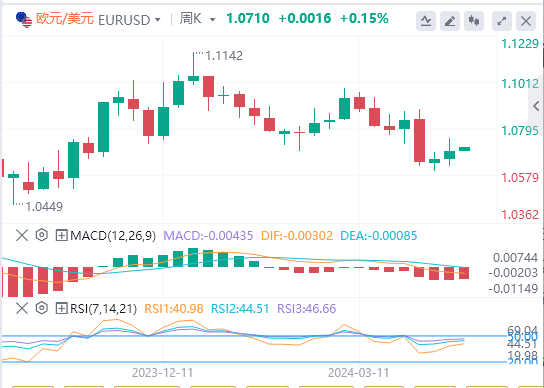This screenshot has height=388, width=544.
Task: Click the 1.1012 price axis label
Action: coord(520,84)
